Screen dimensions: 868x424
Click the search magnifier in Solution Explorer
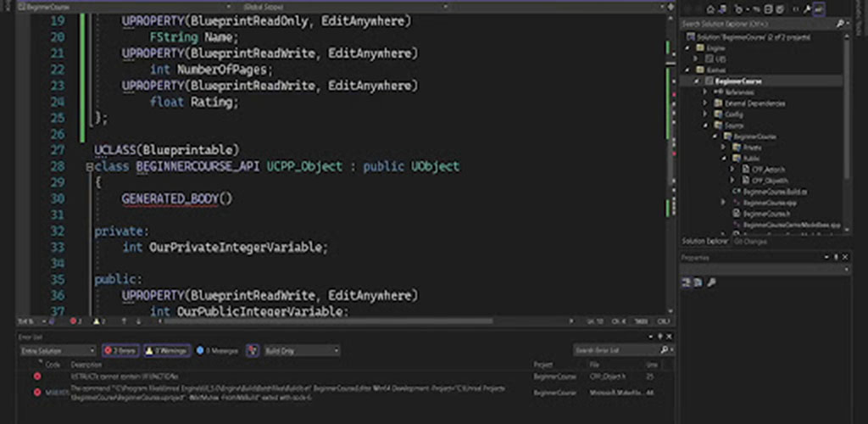(839, 24)
